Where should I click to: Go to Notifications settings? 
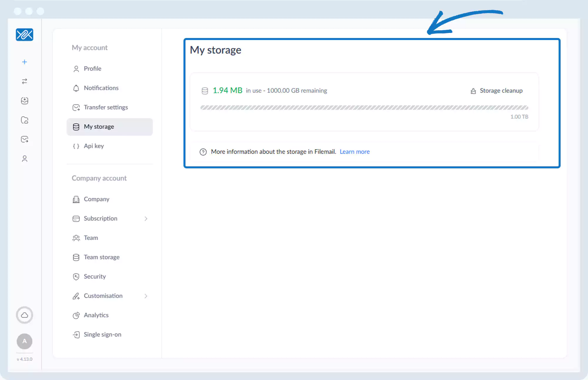101,88
